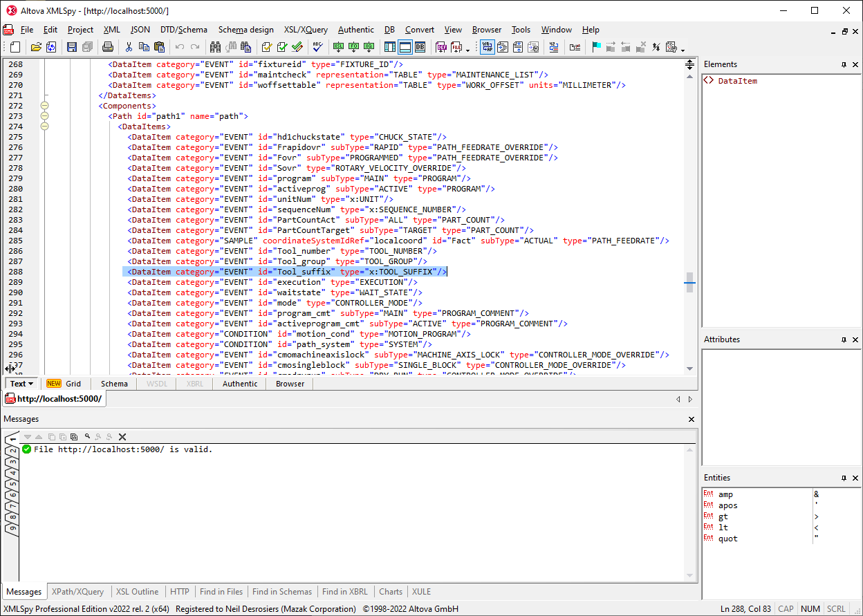Image resolution: width=863 pixels, height=616 pixels.
Task: Collapse the Path node on line 273
Action: click(45, 116)
